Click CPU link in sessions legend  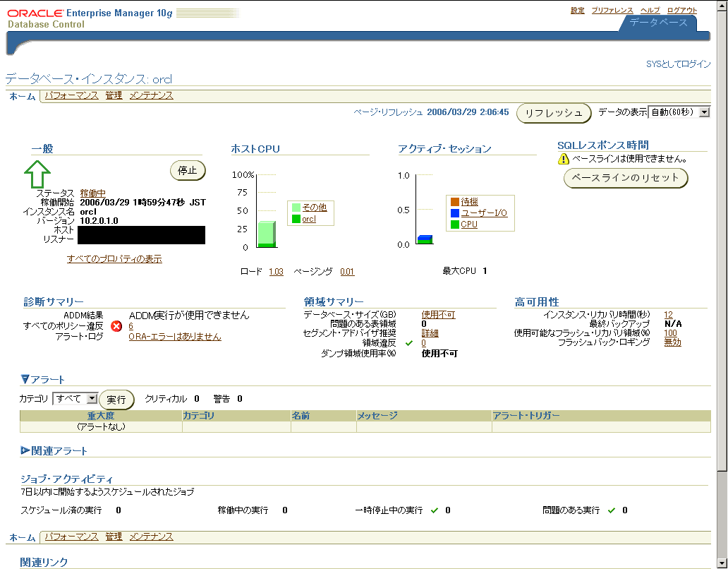(x=469, y=224)
